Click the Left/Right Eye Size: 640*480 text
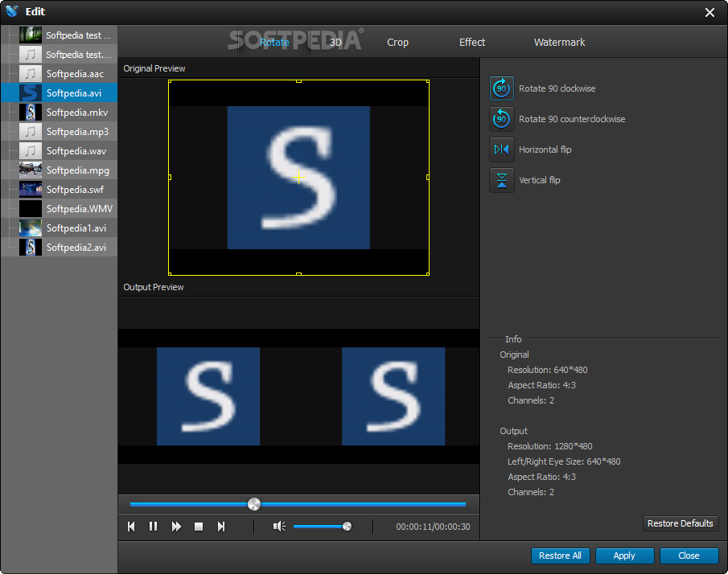 click(564, 461)
